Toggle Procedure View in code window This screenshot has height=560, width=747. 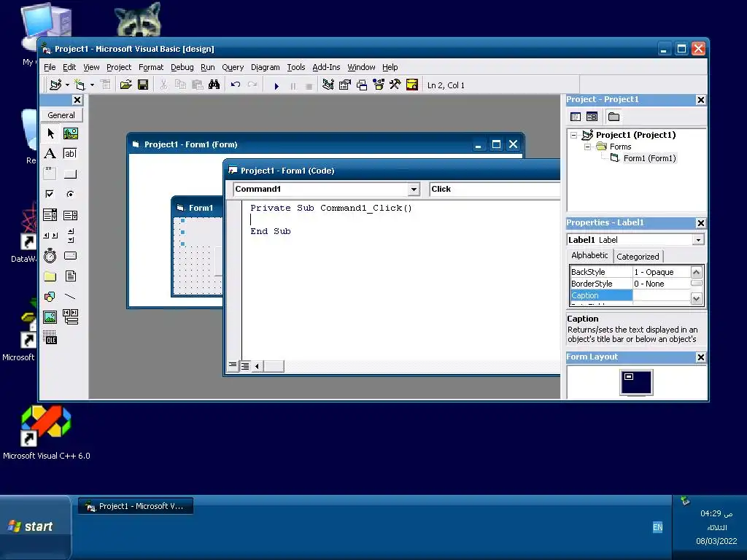click(233, 366)
